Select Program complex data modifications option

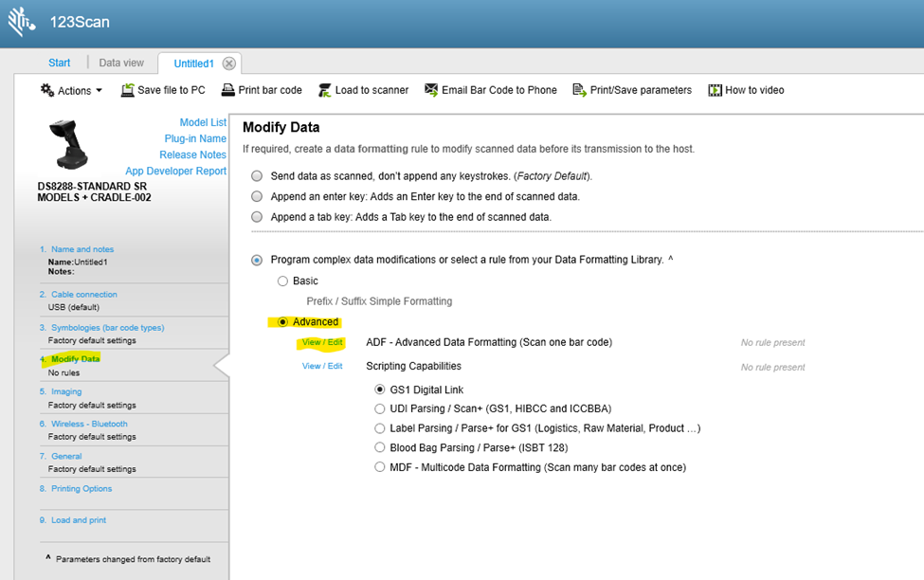257,260
